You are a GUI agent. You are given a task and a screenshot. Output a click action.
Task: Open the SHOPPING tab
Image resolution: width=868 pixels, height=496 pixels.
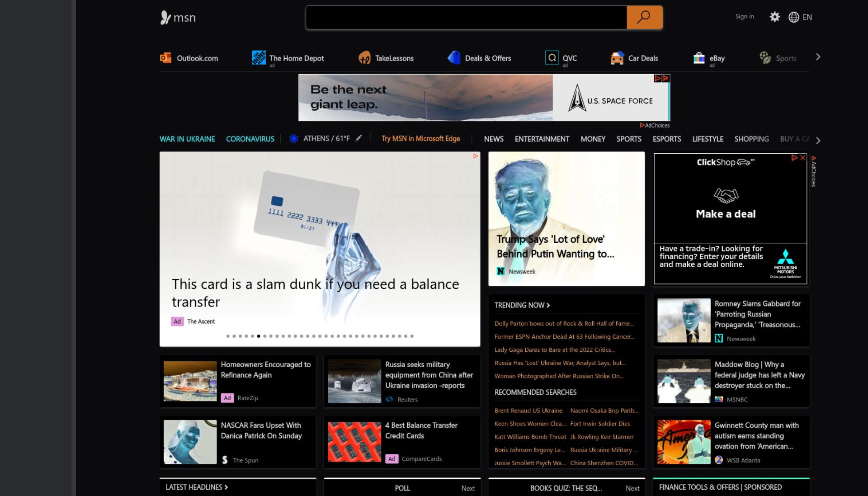click(751, 139)
